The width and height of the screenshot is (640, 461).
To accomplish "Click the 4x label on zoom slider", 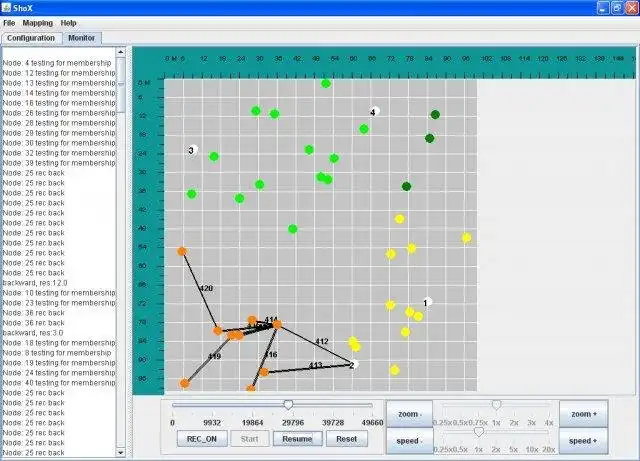I will (x=549, y=423).
